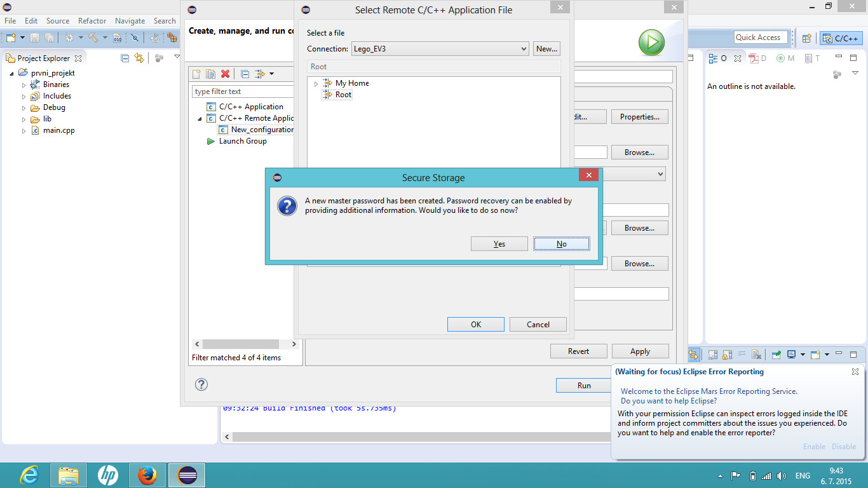Click Yes to enable password recovery
The image size is (868, 488).
pyautogui.click(x=499, y=244)
